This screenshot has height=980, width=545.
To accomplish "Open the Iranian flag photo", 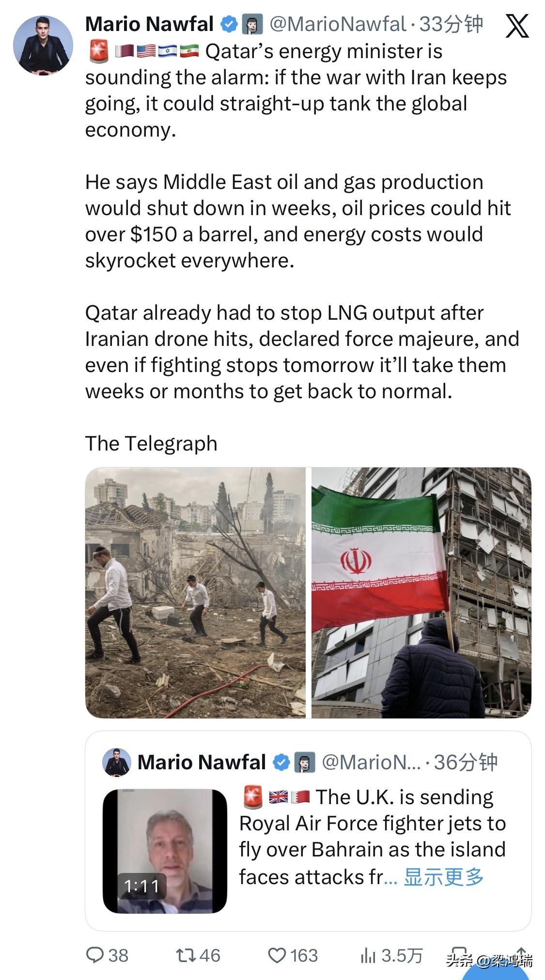I will point(421,592).
